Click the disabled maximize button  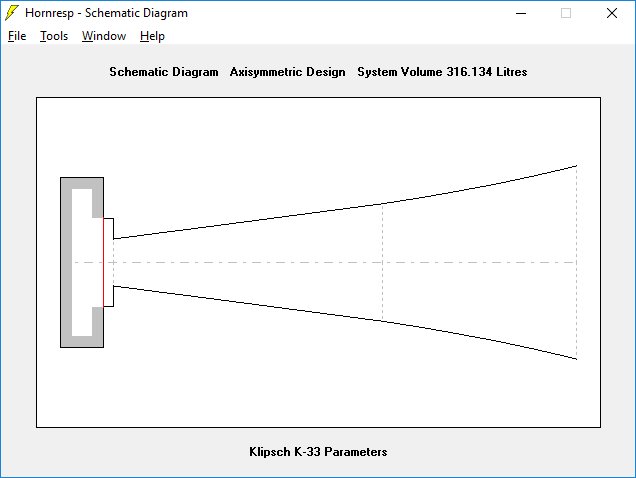point(566,13)
